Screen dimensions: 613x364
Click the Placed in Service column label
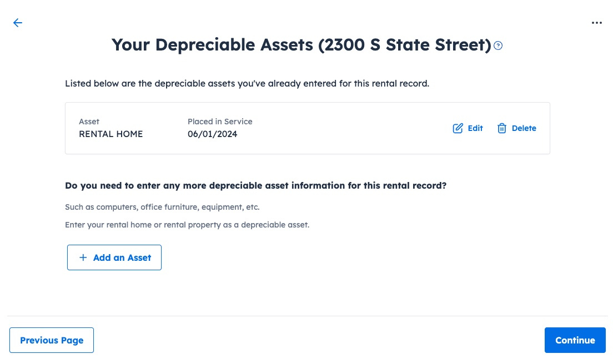[x=220, y=122]
